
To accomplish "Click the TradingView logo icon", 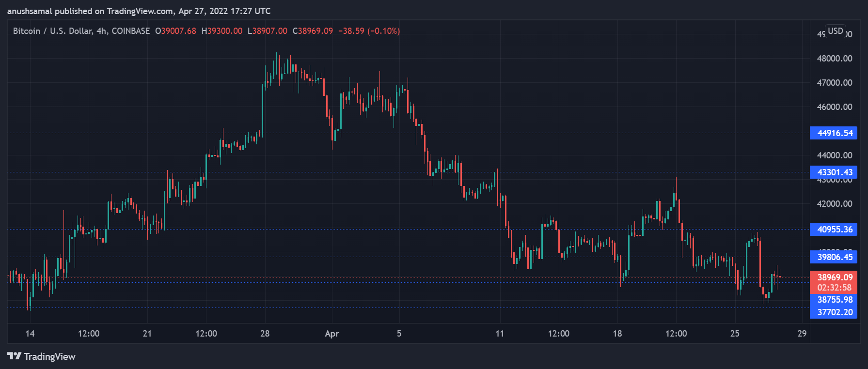I will coord(15,356).
